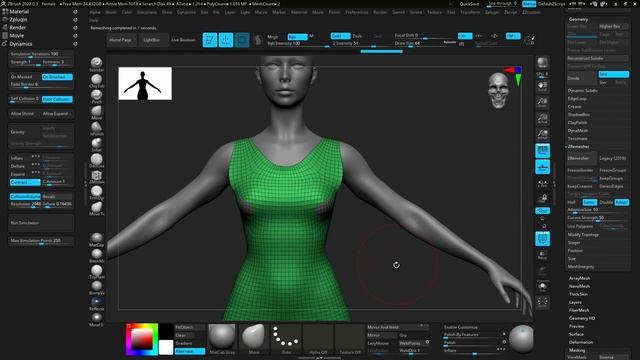Click the main color picker square
Image resolution: width=640 pixels, height=360 pixels.
tap(142, 339)
